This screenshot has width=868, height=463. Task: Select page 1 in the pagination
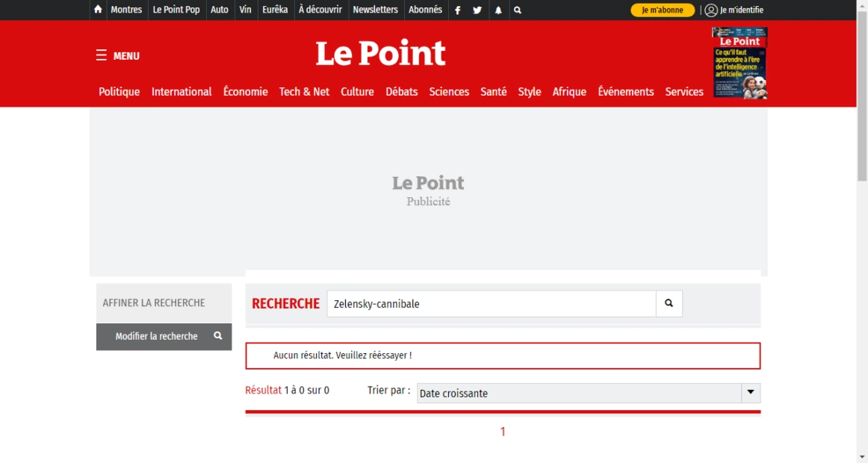503,432
